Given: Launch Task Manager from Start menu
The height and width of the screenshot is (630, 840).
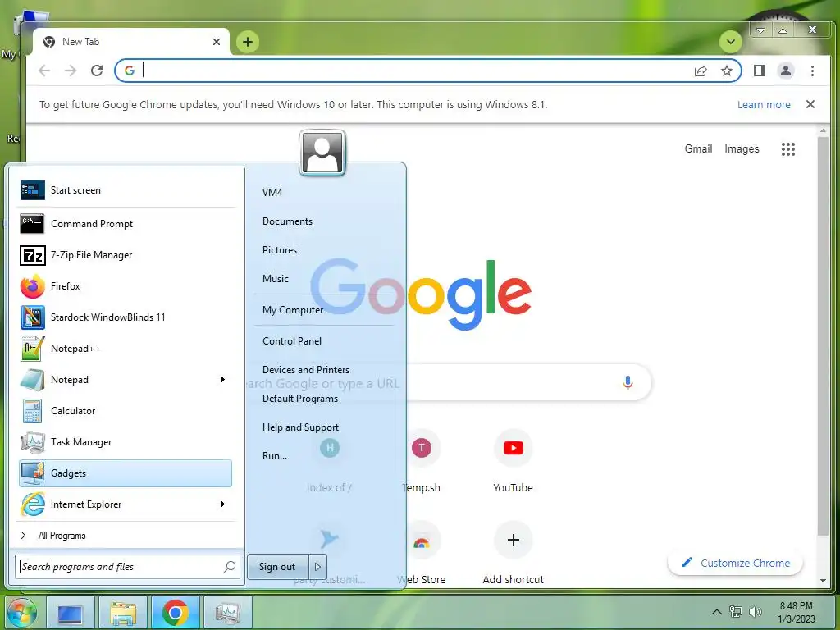Looking at the screenshot, I should (126, 442).
